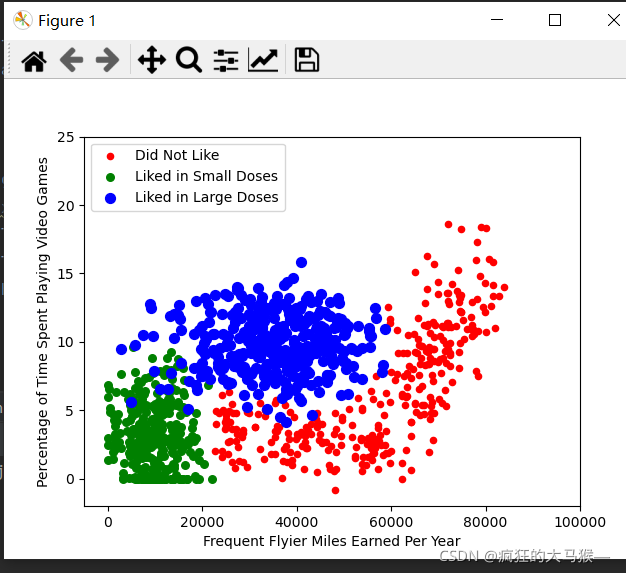Go back to the previous view arrow
Screen dimensions: 626x573
pyautogui.click(x=71, y=60)
